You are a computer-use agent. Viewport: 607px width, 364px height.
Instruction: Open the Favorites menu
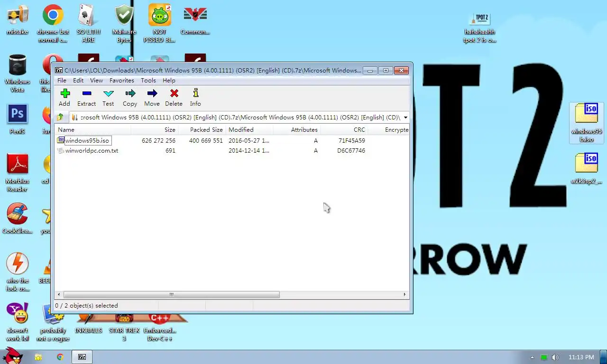click(122, 81)
